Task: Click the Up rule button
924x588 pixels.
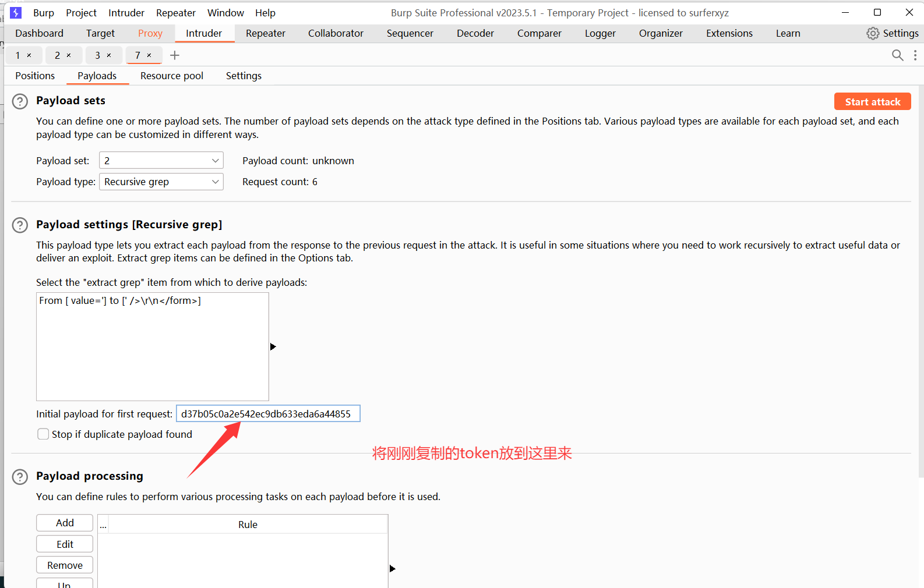Action: 65,583
